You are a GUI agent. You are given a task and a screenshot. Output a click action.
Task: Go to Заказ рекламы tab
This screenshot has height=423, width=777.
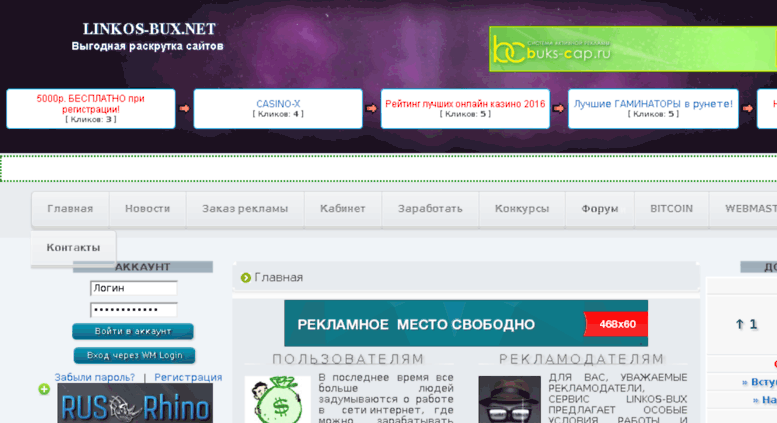pyautogui.click(x=245, y=209)
